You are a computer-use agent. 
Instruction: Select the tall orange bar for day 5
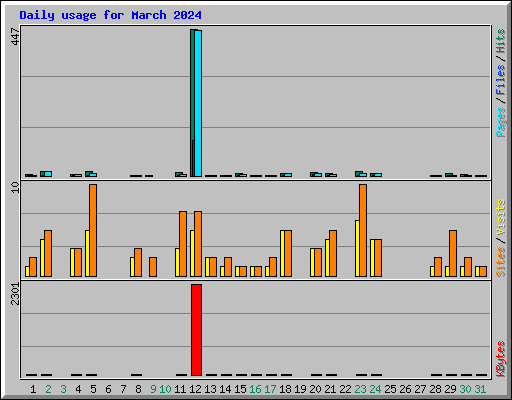coord(93,230)
